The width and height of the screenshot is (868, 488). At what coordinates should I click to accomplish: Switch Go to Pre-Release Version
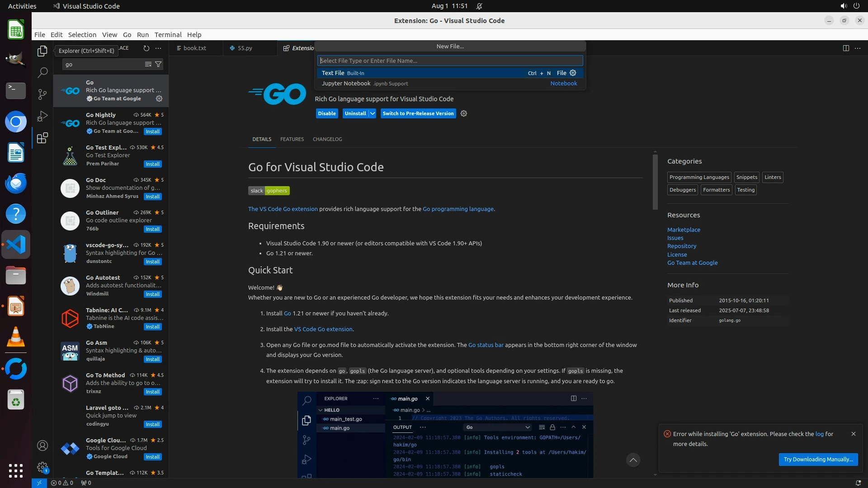[x=418, y=113]
